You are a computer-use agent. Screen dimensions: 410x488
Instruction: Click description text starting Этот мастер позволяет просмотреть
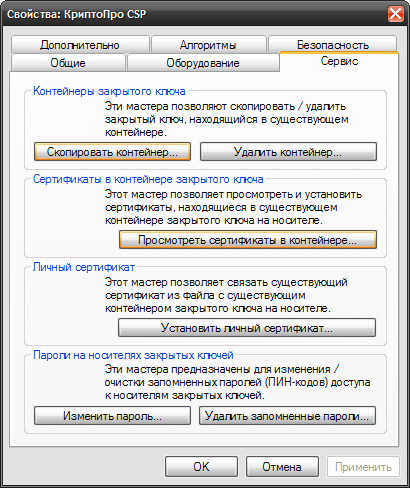tap(233, 207)
